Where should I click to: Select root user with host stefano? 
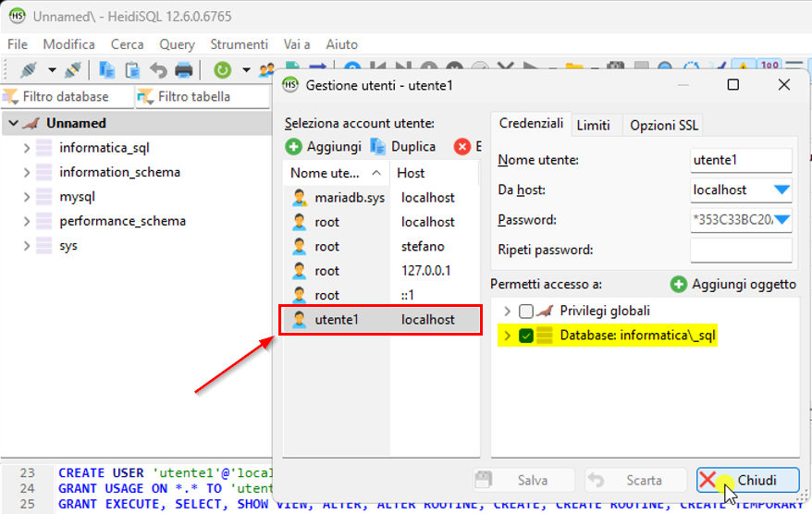[x=381, y=247]
